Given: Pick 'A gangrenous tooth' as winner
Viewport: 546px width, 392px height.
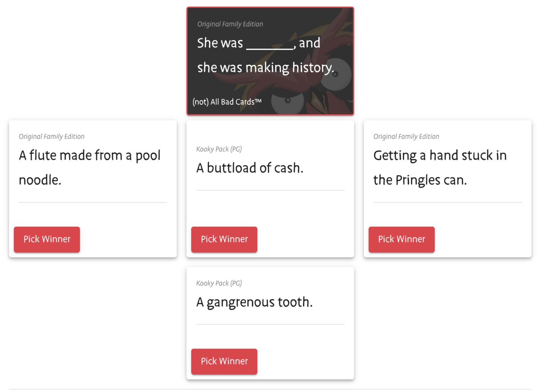Looking at the screenshot, I should pyautogui.click(x=224, y=361).
